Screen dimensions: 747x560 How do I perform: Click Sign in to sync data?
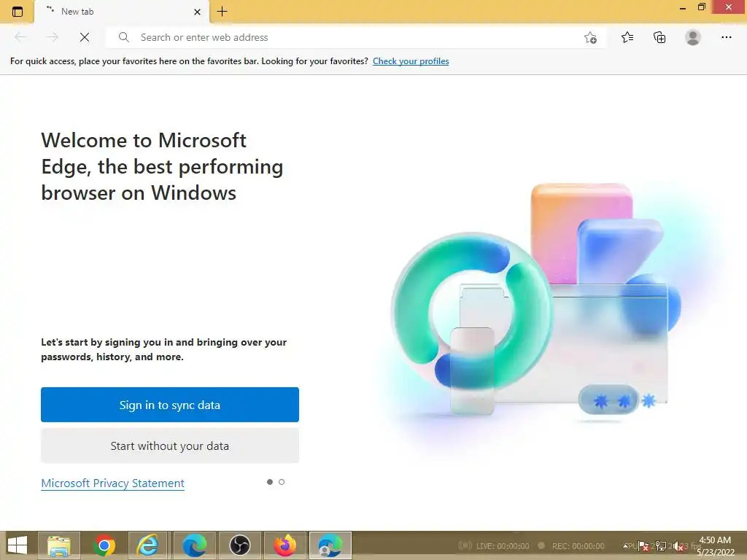(x=169, y=405)
